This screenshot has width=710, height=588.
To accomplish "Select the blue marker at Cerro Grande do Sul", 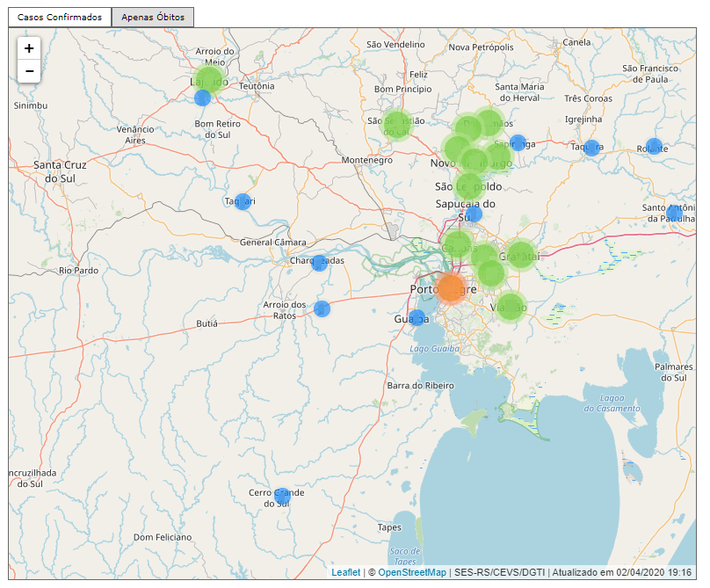I will pos(282,497).
